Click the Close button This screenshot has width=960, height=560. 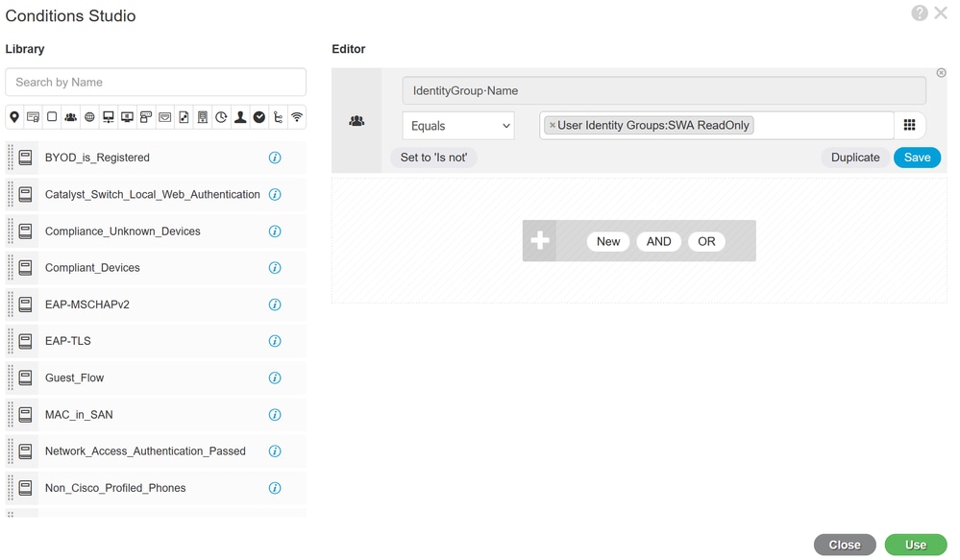845,545
